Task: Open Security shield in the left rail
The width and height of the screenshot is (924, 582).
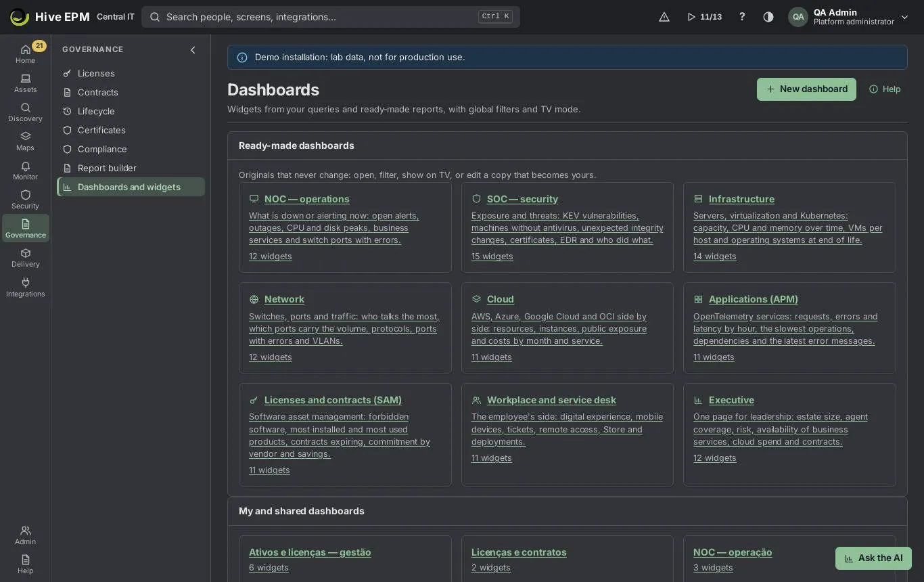Action: click(x=25, y=200)
